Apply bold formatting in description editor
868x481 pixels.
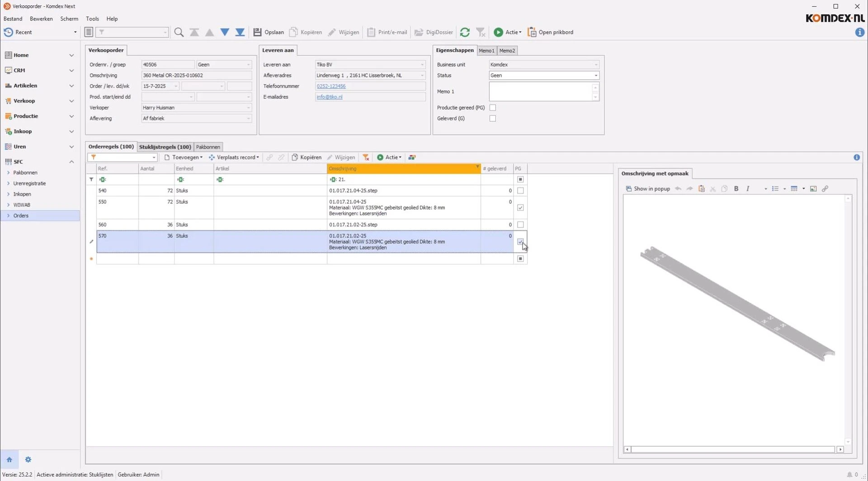(x=736, y=189)
